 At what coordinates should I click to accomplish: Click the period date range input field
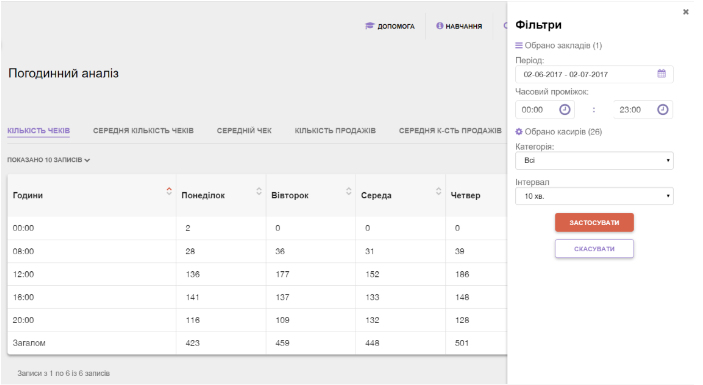[x=594, y=74]
